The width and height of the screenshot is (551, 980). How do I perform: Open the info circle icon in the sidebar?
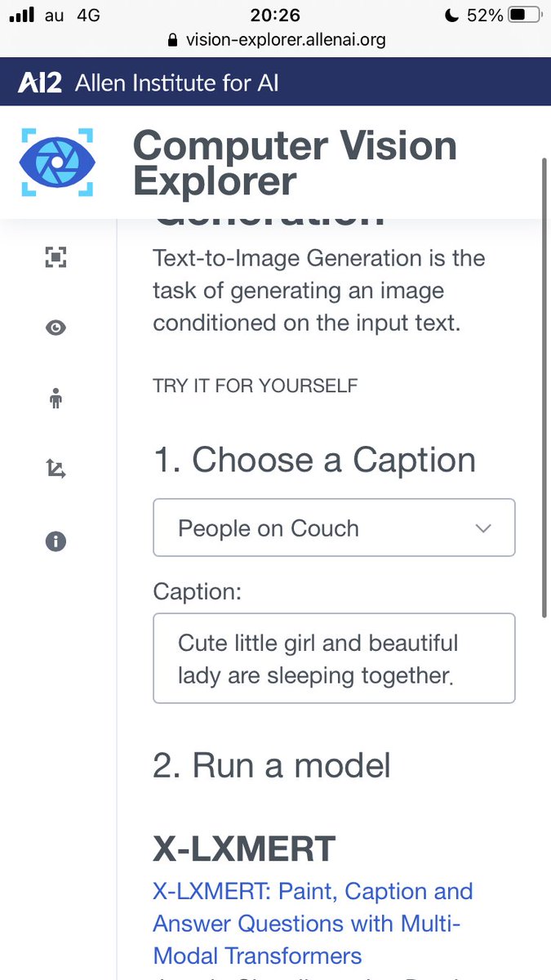[x=56, y=541]
